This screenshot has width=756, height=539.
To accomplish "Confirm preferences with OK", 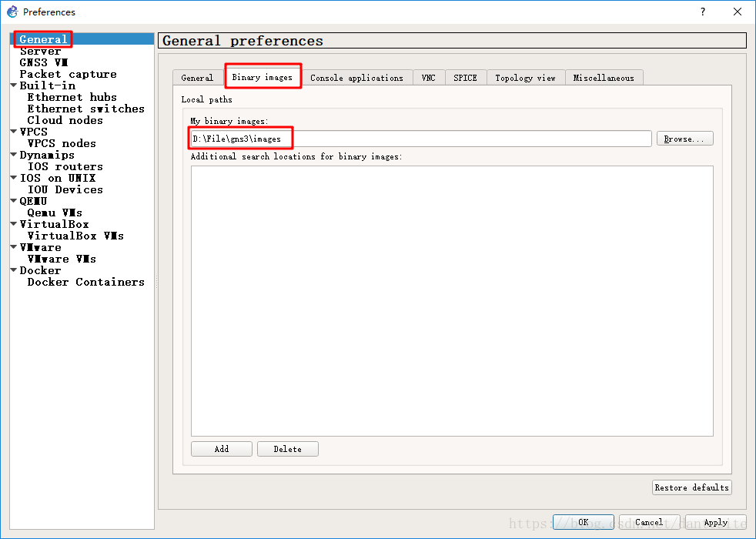I will (x=584, y=522).
